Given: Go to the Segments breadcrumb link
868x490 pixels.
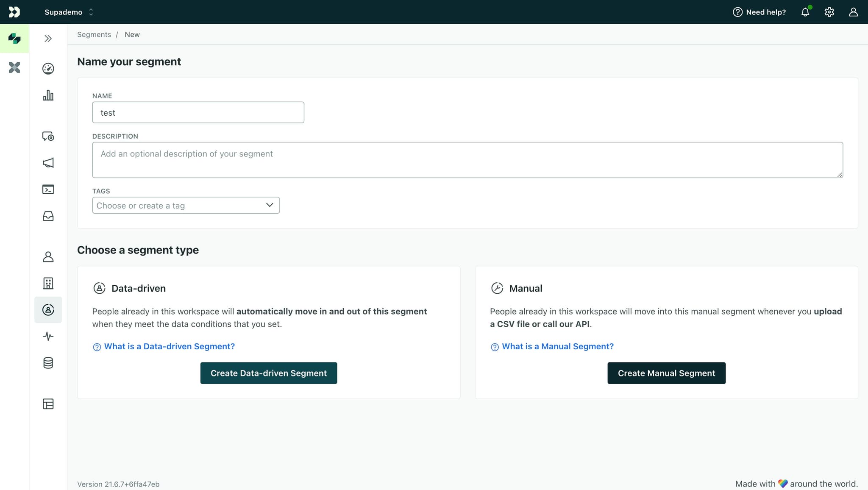Looking at the screenshot, I should (x=94, y=34).
